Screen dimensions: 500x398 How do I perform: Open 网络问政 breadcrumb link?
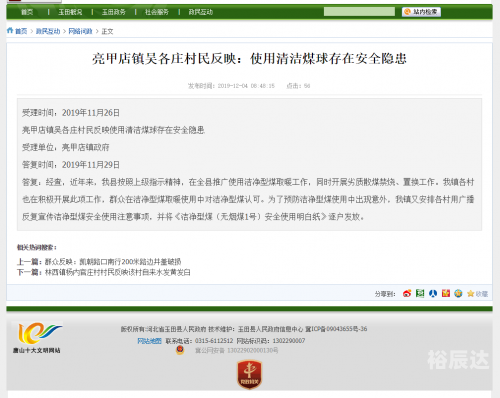pyautogui.click(x=80, y=31)
